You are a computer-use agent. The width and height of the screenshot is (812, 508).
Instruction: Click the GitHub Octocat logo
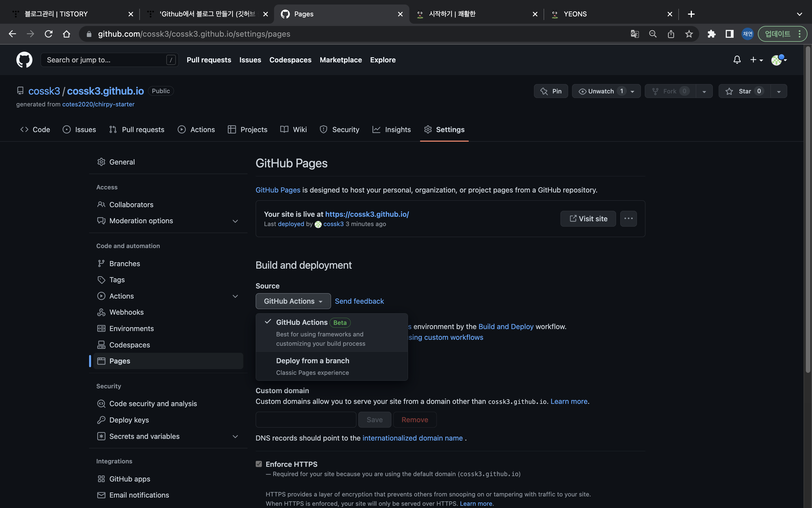tap(24, 60)
